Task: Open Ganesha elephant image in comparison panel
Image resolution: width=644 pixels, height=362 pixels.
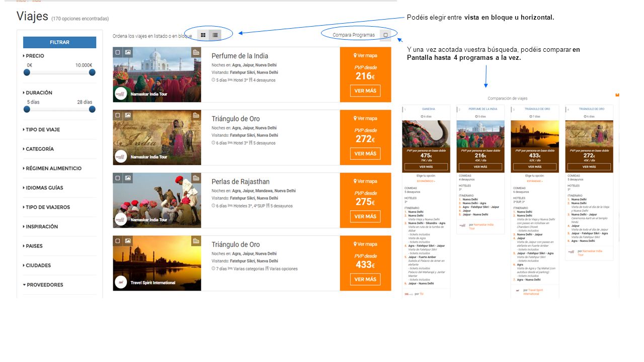Action: 426,134
